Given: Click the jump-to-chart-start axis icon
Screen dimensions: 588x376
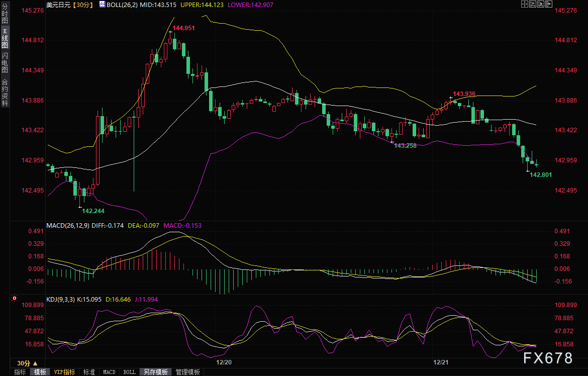Looking at the screenshot, I should pyautogui.click(x=533, y=4).
